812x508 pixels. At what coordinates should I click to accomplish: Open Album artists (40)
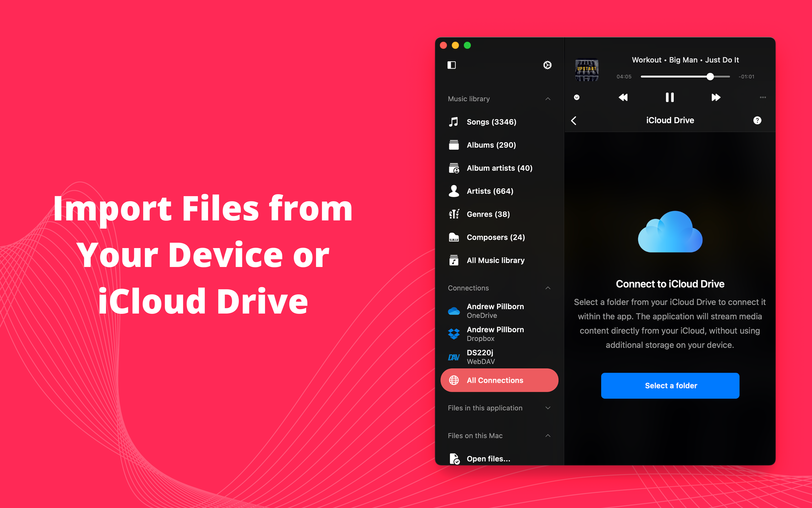coord(499,168)
